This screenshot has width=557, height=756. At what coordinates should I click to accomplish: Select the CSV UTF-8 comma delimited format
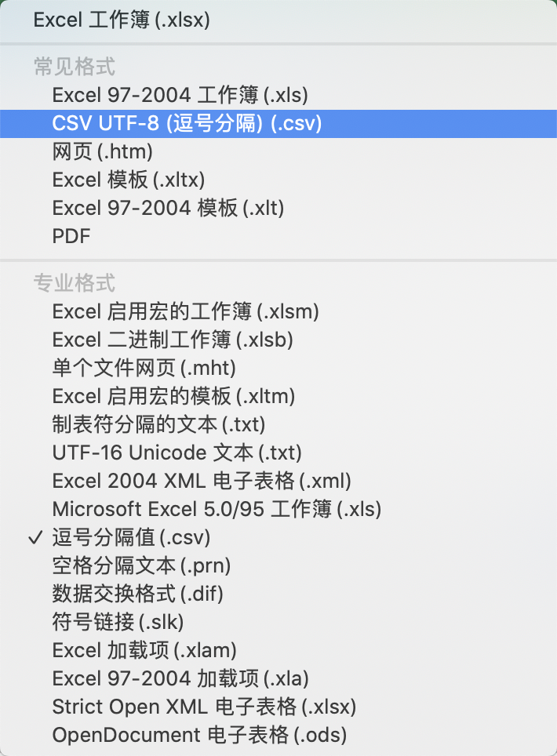point(186,123)
